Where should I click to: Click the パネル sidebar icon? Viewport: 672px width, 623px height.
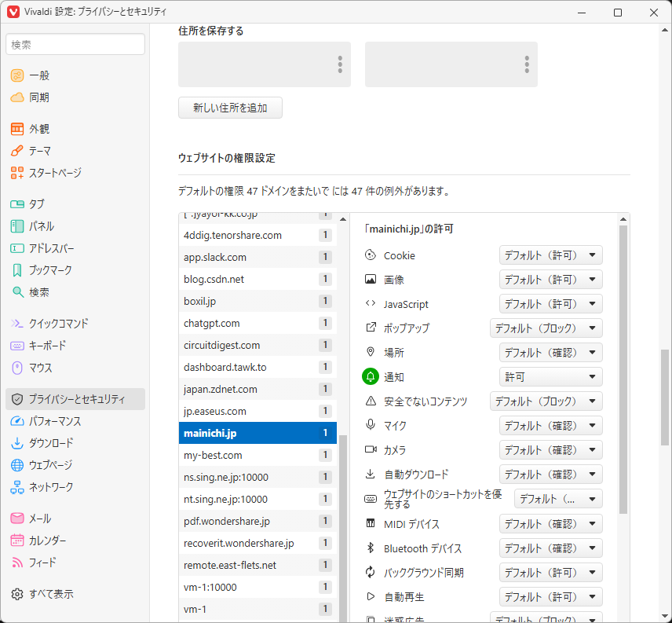[17, 226]
